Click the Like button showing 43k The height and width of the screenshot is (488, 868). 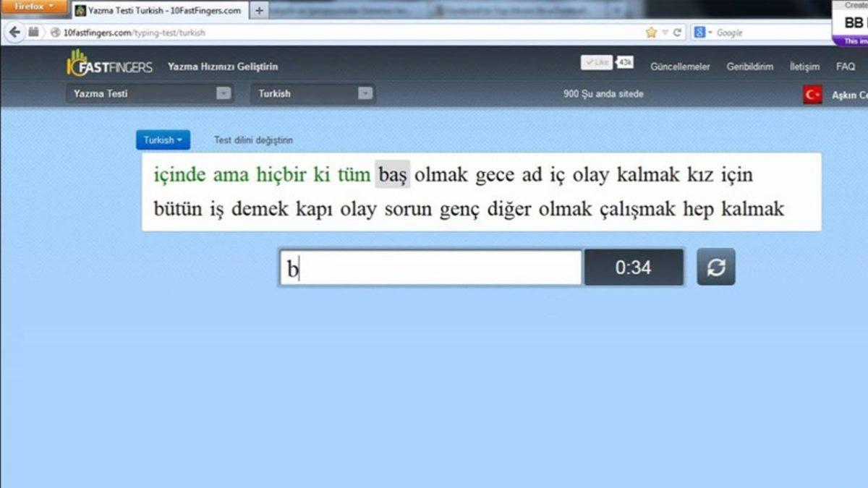[597, 61]
